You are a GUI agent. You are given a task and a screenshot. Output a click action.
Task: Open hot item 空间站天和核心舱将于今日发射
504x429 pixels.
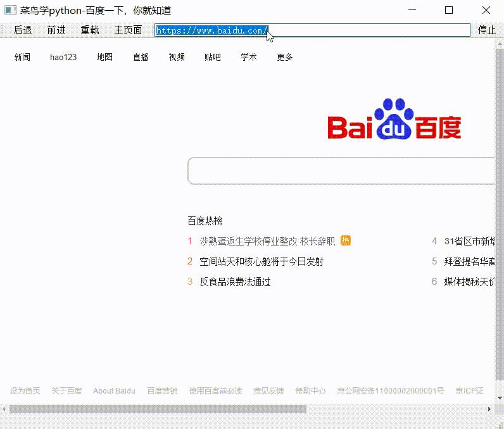coord(261,261)
